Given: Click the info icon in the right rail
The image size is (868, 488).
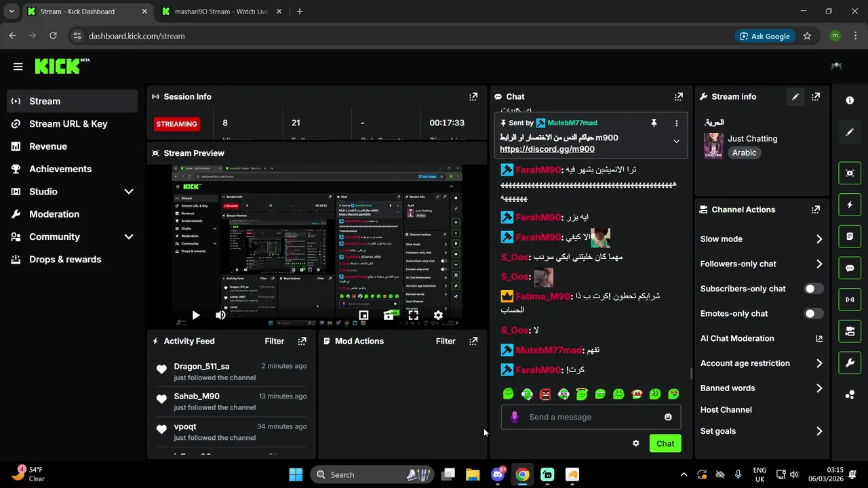Looking at the screenshot, I should (x=850, y=100).
